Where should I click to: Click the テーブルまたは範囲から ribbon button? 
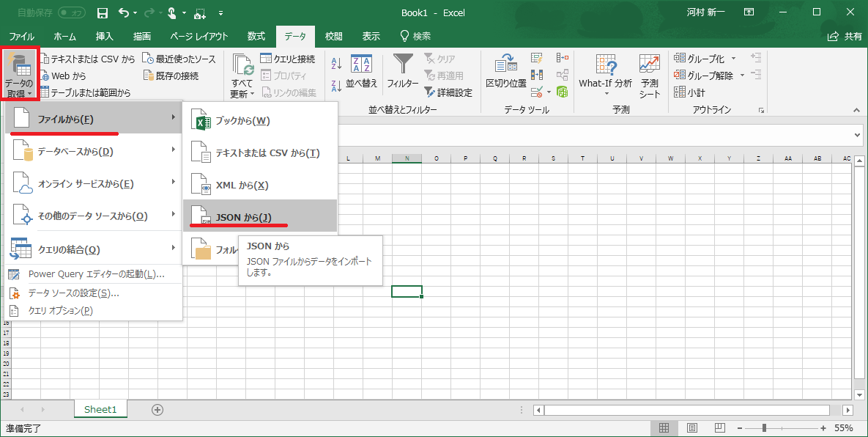[85, 92]
